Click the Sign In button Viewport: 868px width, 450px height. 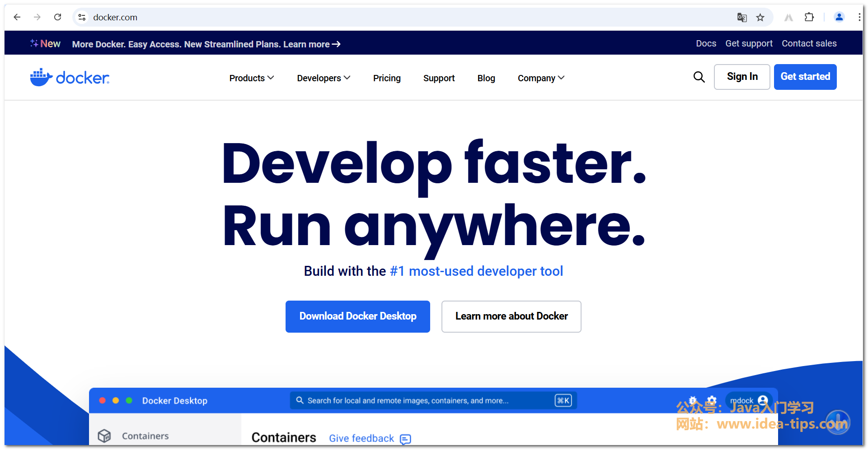[742, 77]
